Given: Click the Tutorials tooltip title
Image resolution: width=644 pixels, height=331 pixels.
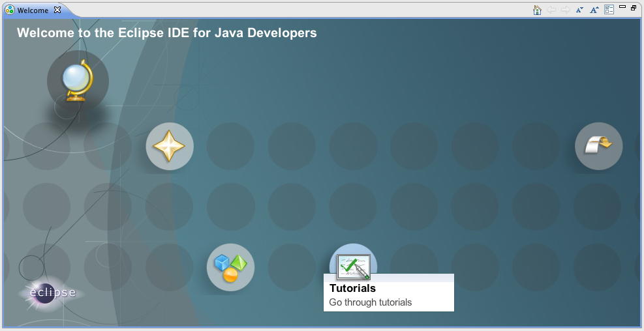Looking at the screenshot, I should [x=352, y=288].
